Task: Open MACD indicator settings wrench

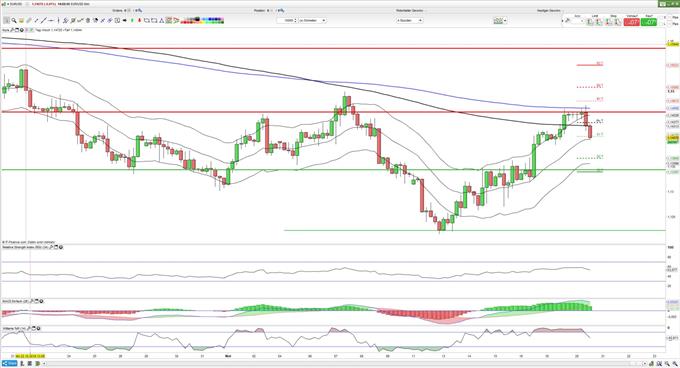Action: coord(32,301)
